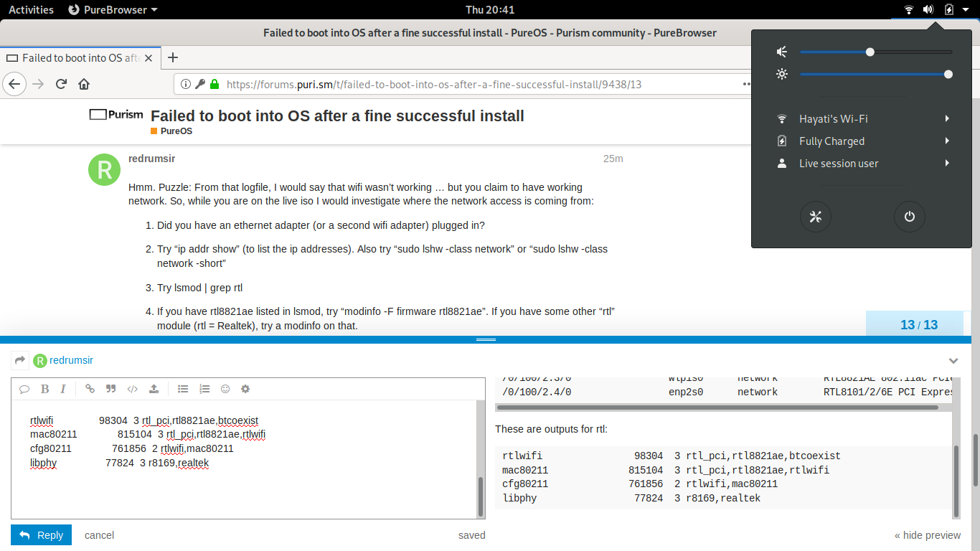Select the 'Failed to boot into OS' tab
Image resolution: width=980 pixels, height=551 pixels.
tap(80, 58)
